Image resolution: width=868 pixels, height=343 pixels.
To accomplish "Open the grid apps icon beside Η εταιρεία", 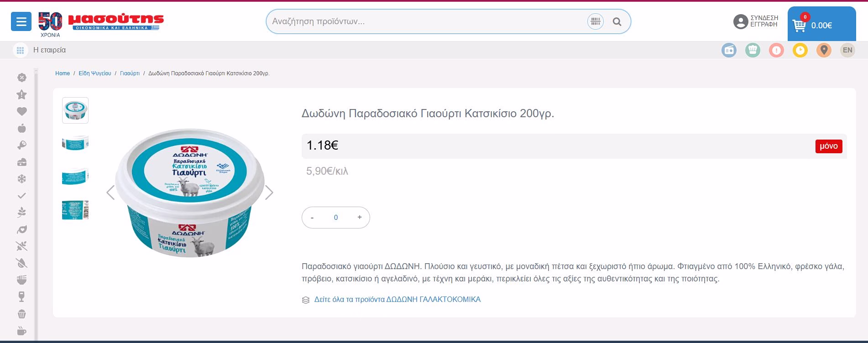I will coord(20,50).
